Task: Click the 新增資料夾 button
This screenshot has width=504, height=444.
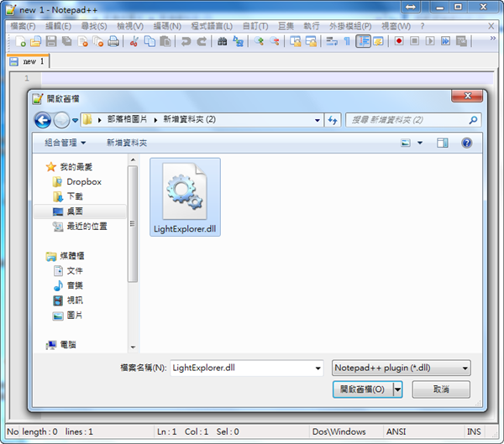Action: 127,143
